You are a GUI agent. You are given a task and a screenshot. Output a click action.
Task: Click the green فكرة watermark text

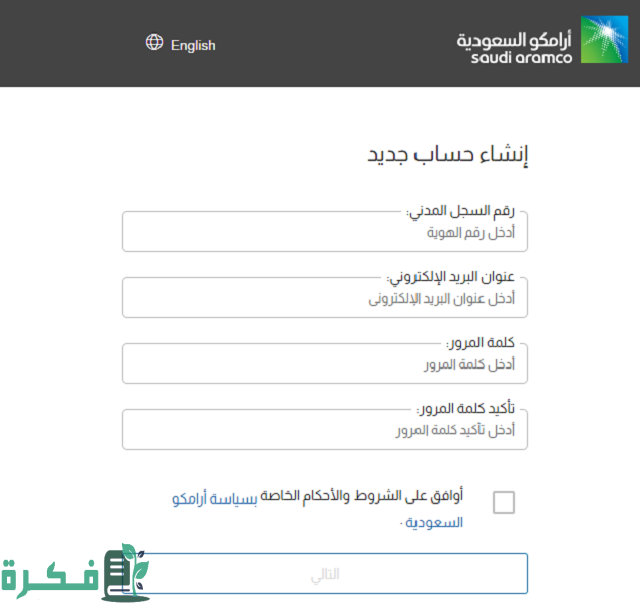click(50, 576)
